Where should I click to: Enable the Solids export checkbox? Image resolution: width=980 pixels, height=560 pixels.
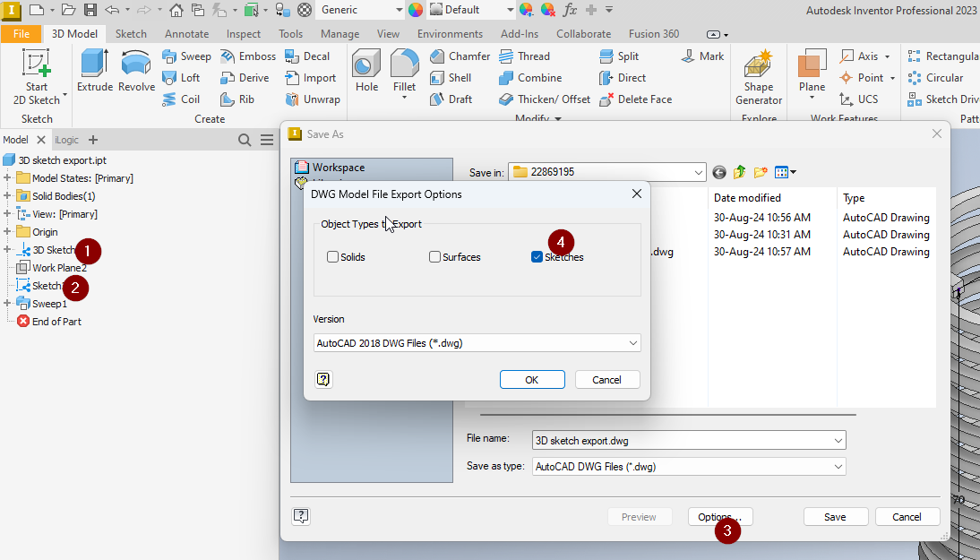334,256
